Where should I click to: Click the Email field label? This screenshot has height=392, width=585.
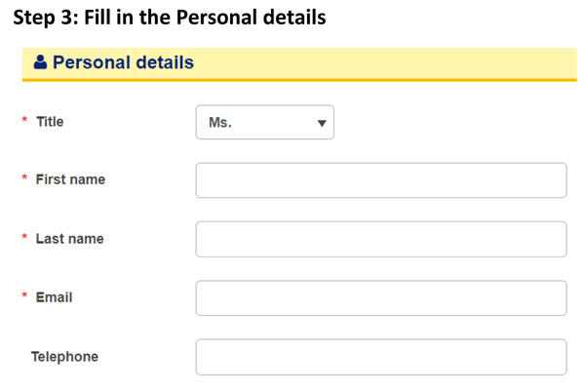[x=54, y=297]
